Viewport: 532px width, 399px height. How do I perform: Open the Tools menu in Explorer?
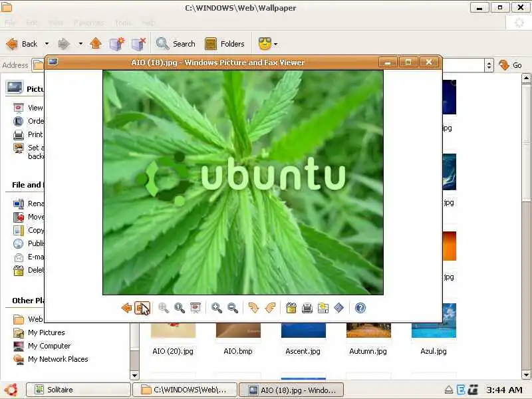pos(123,23)
